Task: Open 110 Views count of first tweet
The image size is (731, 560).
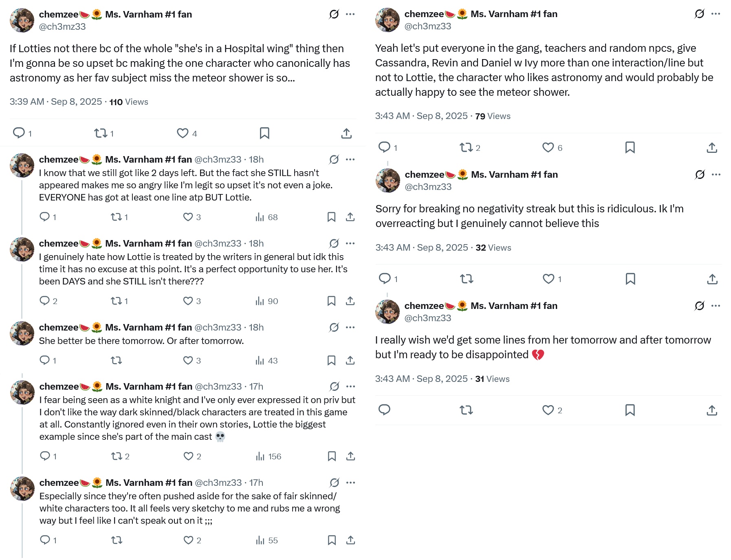Action: 129,102
